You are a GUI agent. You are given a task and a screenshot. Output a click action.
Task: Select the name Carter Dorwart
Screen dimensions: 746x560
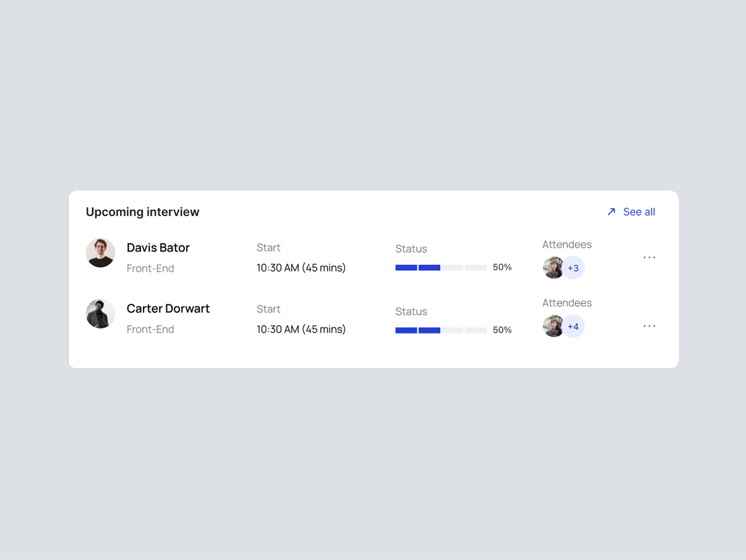(x=168, y=308)
